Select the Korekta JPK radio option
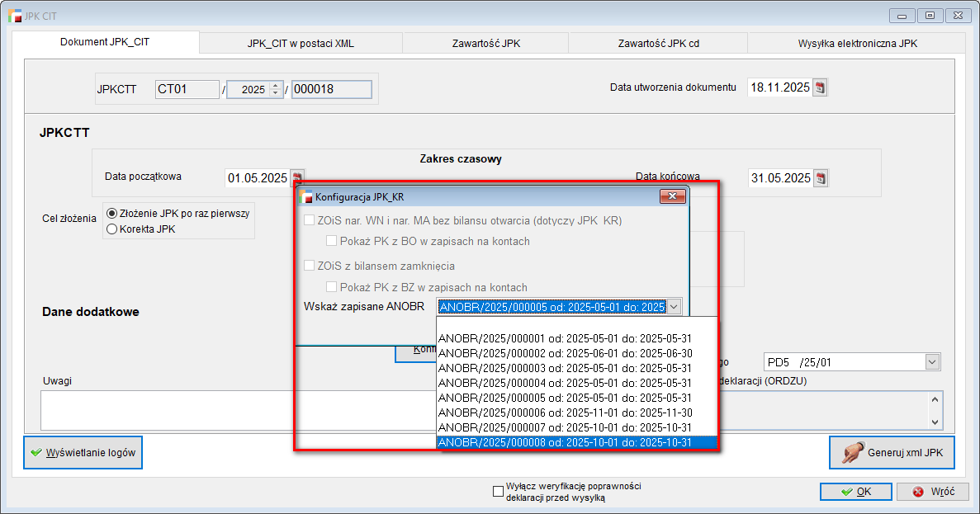 pos(112,229)
